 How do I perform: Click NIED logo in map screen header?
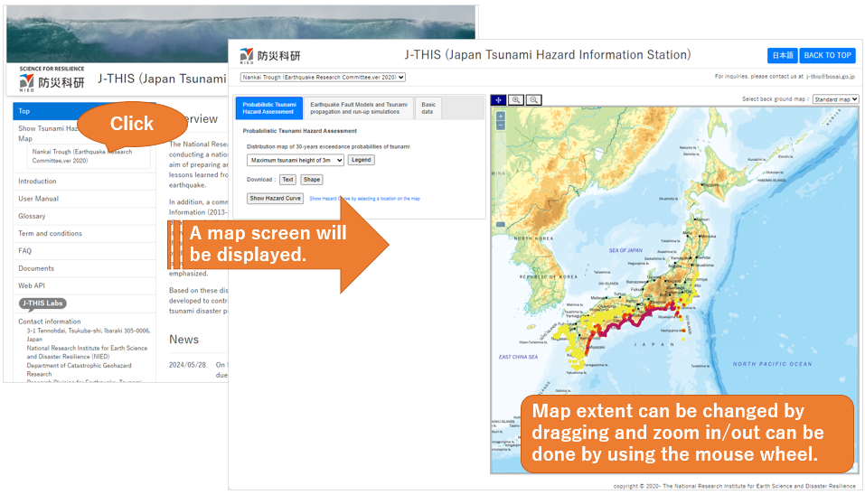(270, 56)
